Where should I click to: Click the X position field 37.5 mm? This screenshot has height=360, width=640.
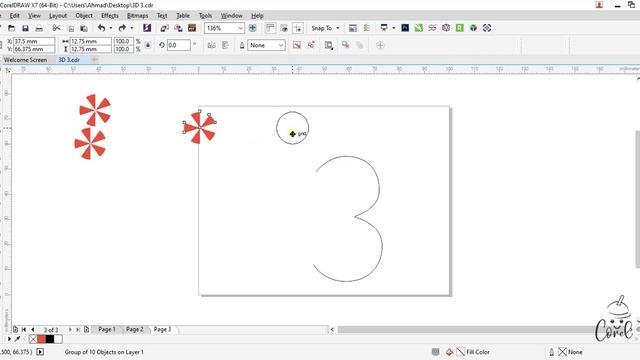(x=34, y=41)
